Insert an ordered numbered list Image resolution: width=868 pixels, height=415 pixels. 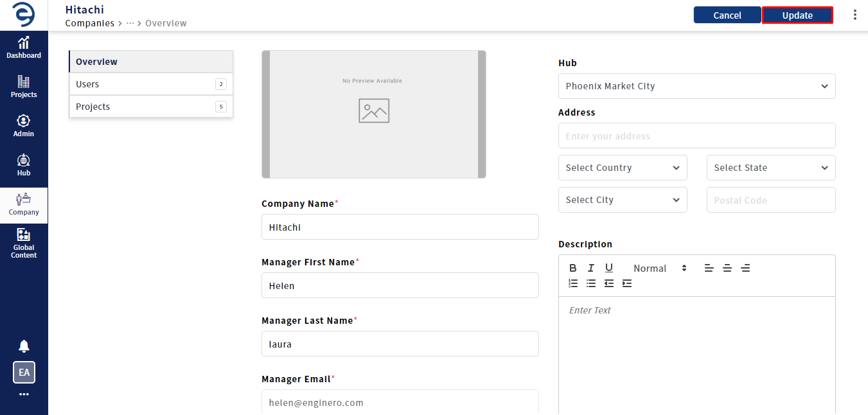573,283
